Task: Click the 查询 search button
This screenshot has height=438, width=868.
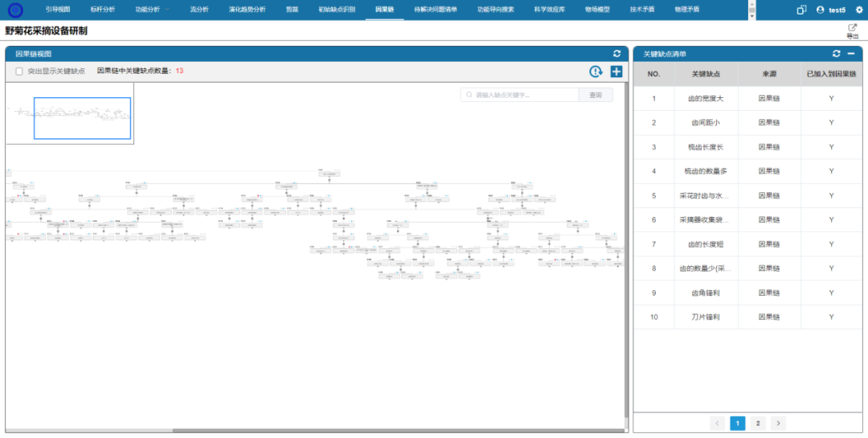Action: pyautogui.click(x=595, y=95)
